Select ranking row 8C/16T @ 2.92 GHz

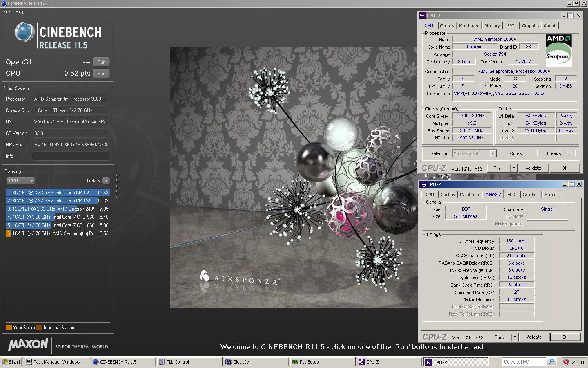[58, 201]
